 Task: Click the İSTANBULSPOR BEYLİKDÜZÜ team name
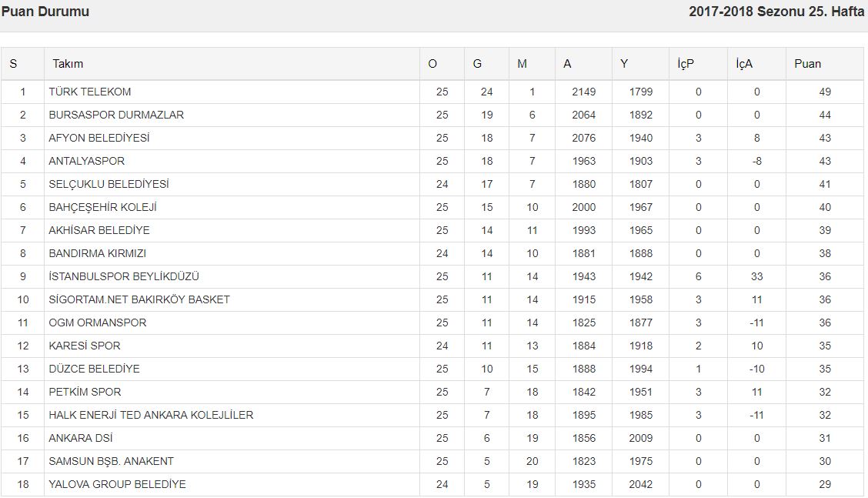click(124, 276)
